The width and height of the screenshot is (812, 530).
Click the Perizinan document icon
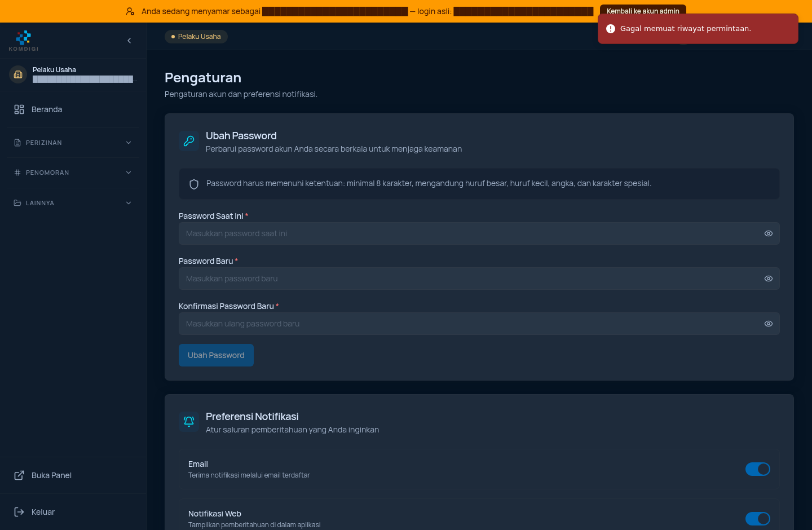17,143
